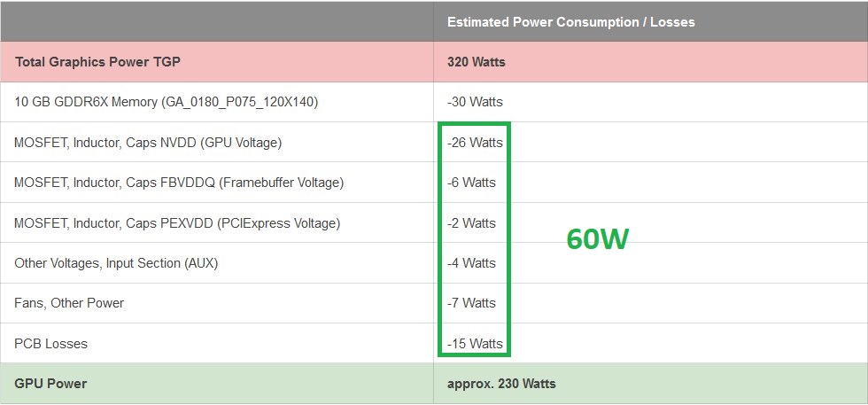
Task: Select the NVDD GPU Voltage row label
Action: [148, 143]
